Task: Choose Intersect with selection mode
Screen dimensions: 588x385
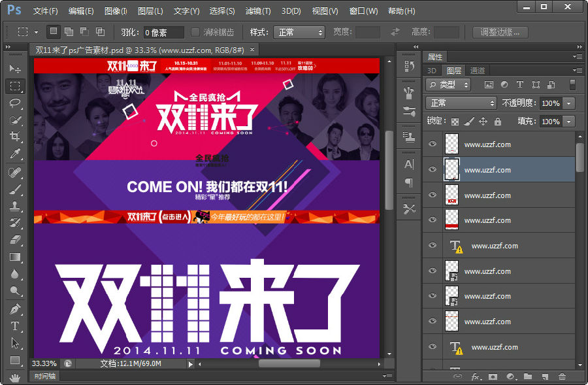Action: 100,32
